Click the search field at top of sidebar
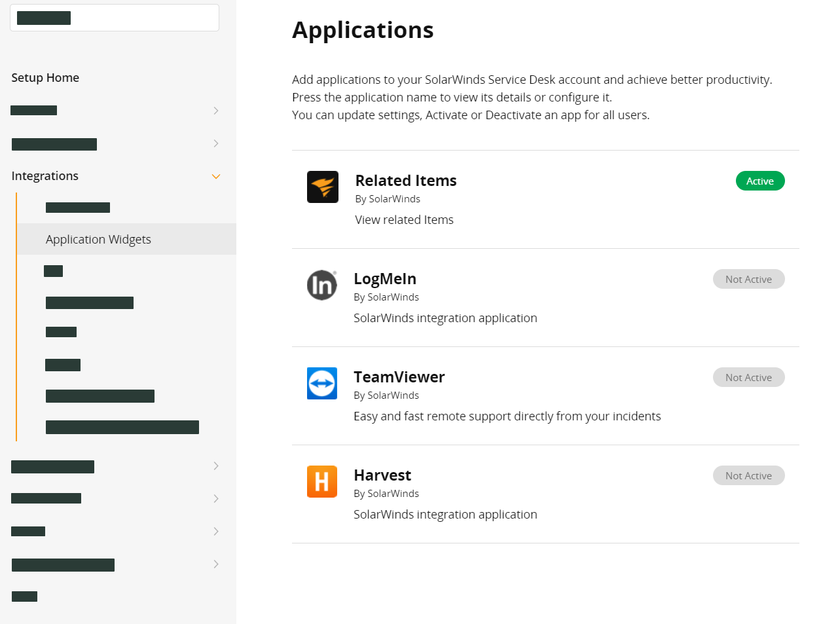The width and height of the screenshot is (840, 624). point(115,18)
